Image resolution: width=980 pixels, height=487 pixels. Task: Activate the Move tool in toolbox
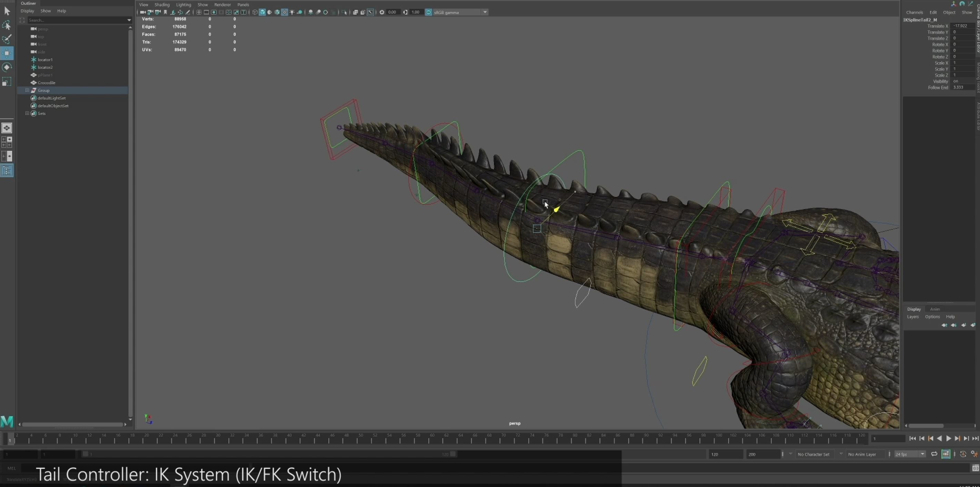click(x=7, y=53)
